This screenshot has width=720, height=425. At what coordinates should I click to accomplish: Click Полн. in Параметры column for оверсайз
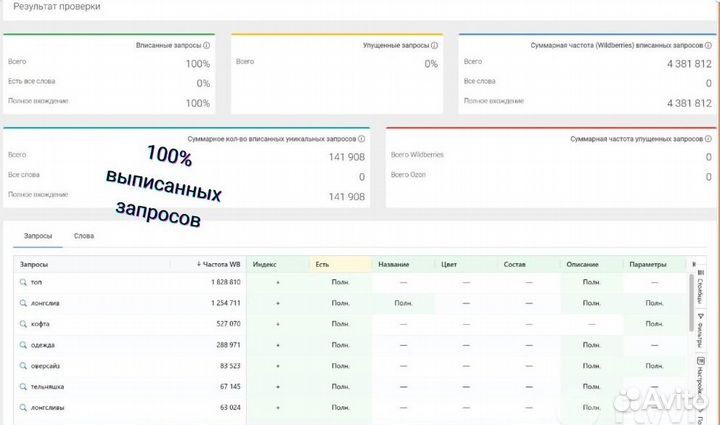click(x=654, y=366)
